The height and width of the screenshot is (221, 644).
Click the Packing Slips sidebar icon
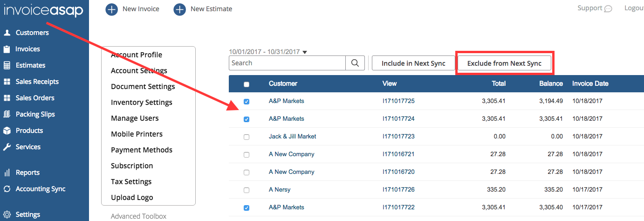pos(7,114)
